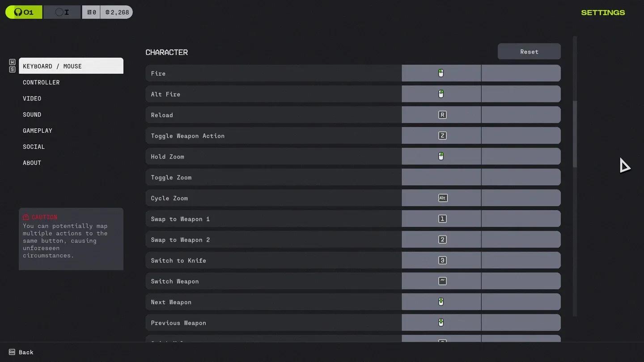This screenshot has width=644, height=362.
Task: Click the Alt key binding for Cycle Zoom
Action: click(x=442, y=198)
